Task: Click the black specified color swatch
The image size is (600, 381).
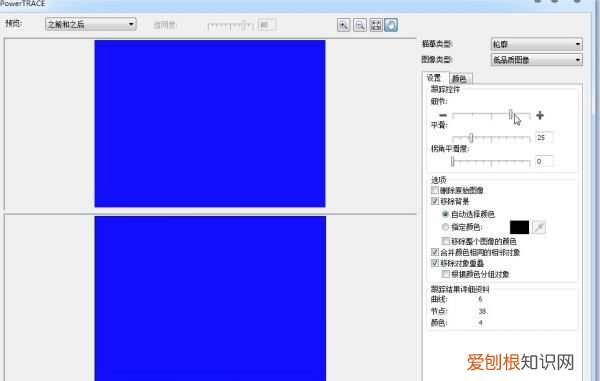Action: [x=519, y=227]
